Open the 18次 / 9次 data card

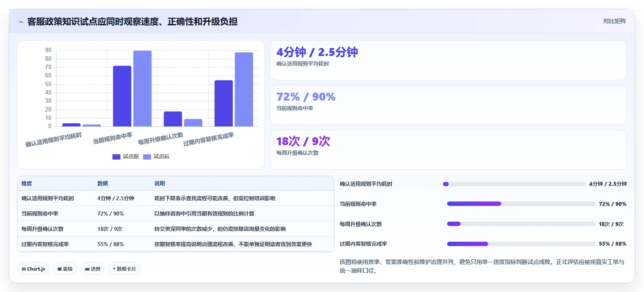point(448,149)
